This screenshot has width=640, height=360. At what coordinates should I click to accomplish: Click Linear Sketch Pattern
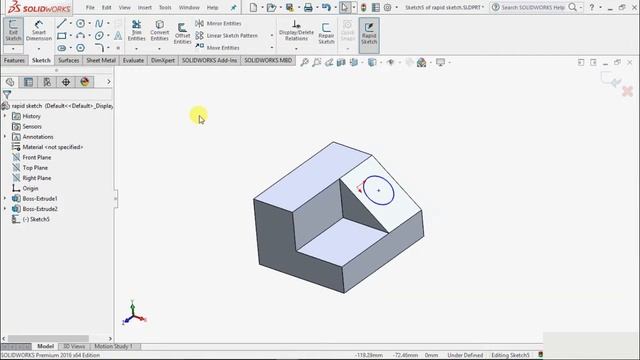(227, 36)
